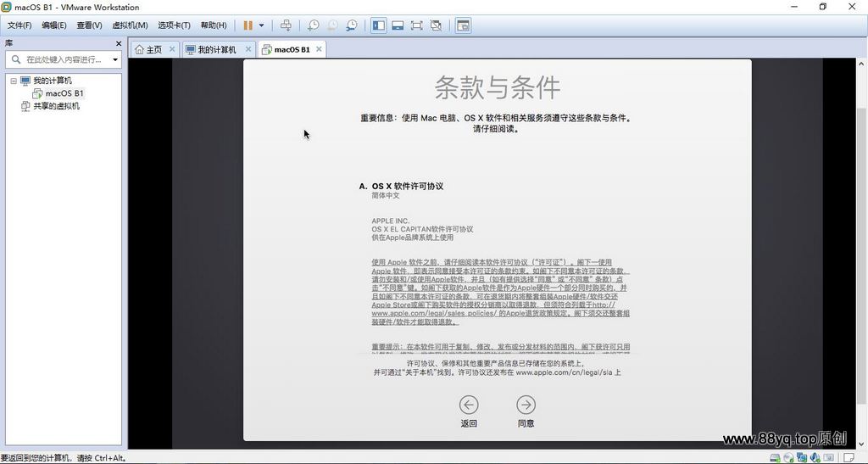Screen dimensions: 868x464
Task: Select 共享的虚拟机 in the library tree
Action: click(x=56, y=106)
